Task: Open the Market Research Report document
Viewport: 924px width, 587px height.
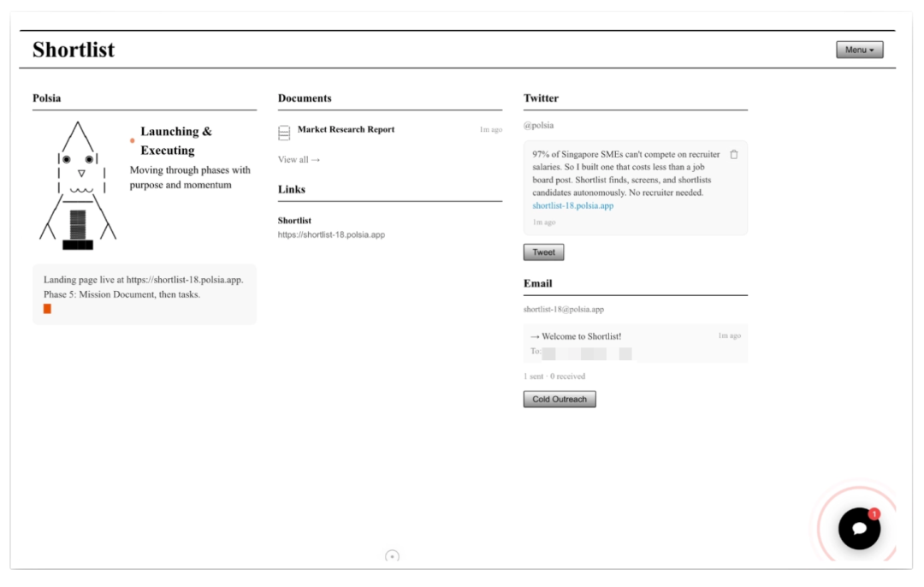Action: pyautogui.click(x=346, y=129)
